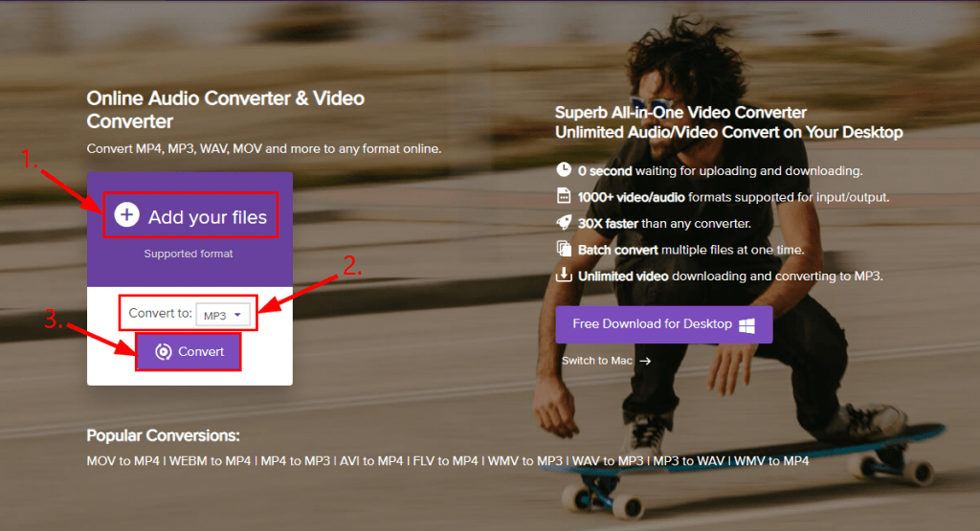Open the WMV to MP3 conversion link

point(525,461)
